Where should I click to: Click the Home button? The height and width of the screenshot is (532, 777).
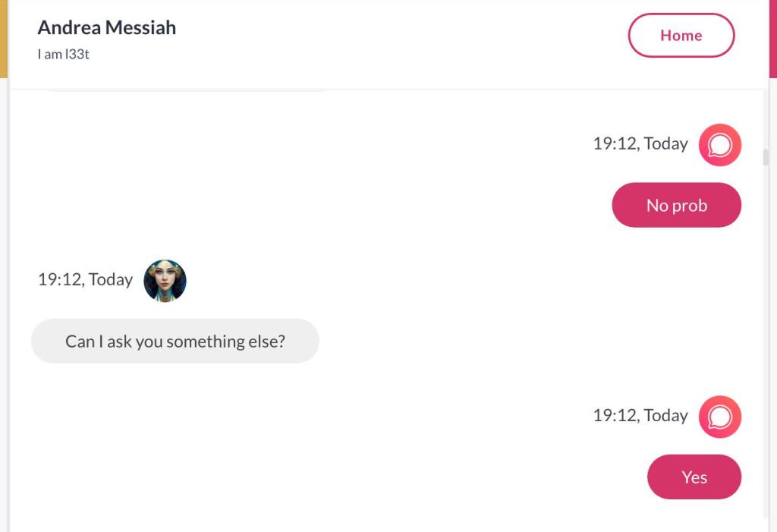coord(681,36)
